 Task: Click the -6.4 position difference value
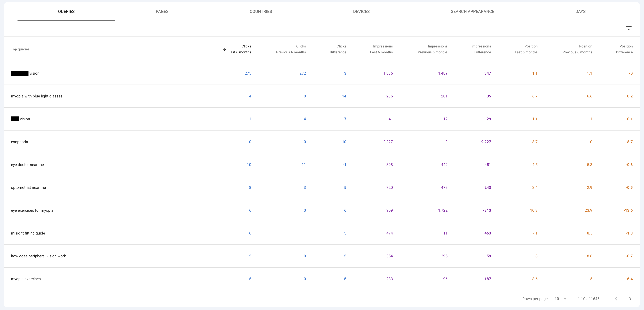[x=629, y=279]
